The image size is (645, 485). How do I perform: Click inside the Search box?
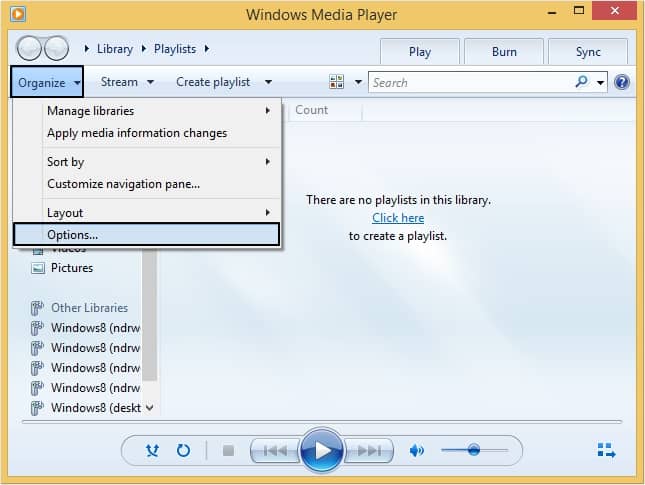[x=471, y=82]
